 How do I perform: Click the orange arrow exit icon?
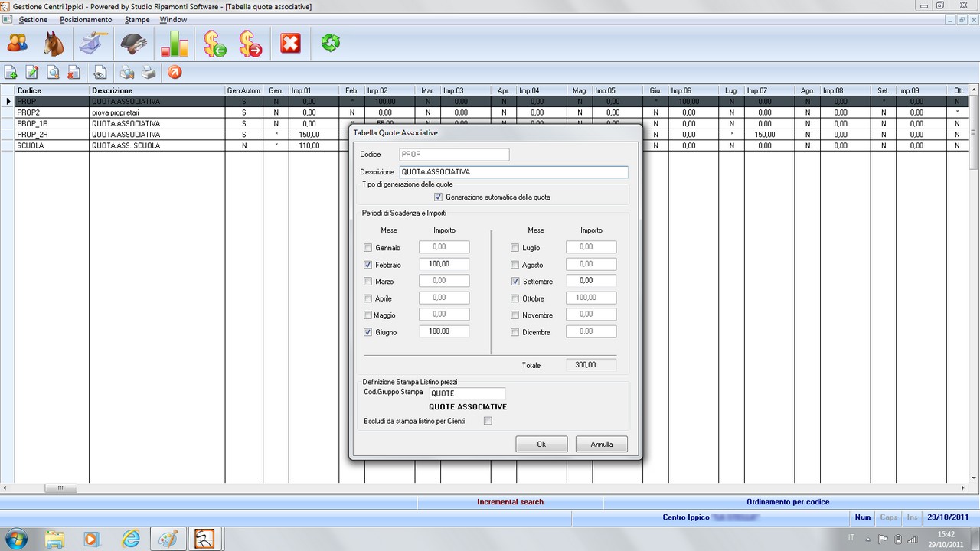point(175,73)
